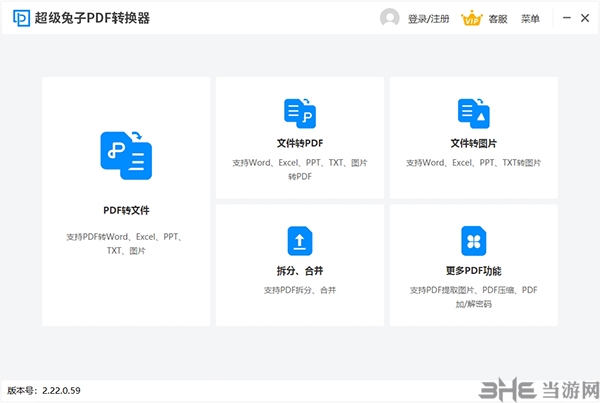Image resolution: width=600 pixels, height=403 pixels.
Task: Select the PDF转文件 title
Action: [x=126, y=210]
